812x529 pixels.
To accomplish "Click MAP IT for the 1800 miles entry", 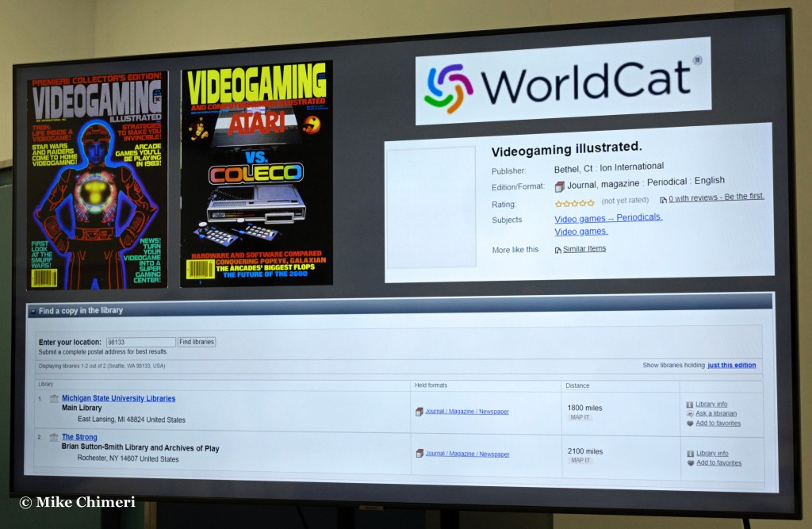I will pos(580,418).
